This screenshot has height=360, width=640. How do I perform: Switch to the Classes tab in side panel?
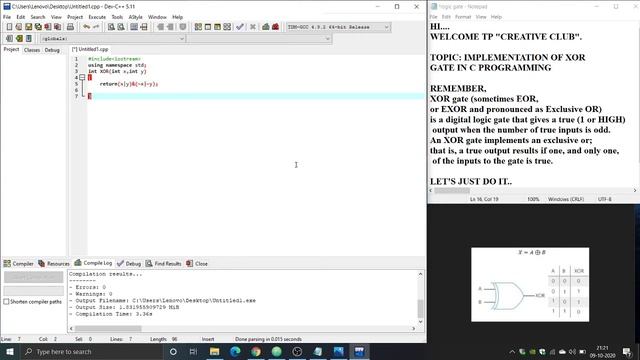tap(32, 50)
